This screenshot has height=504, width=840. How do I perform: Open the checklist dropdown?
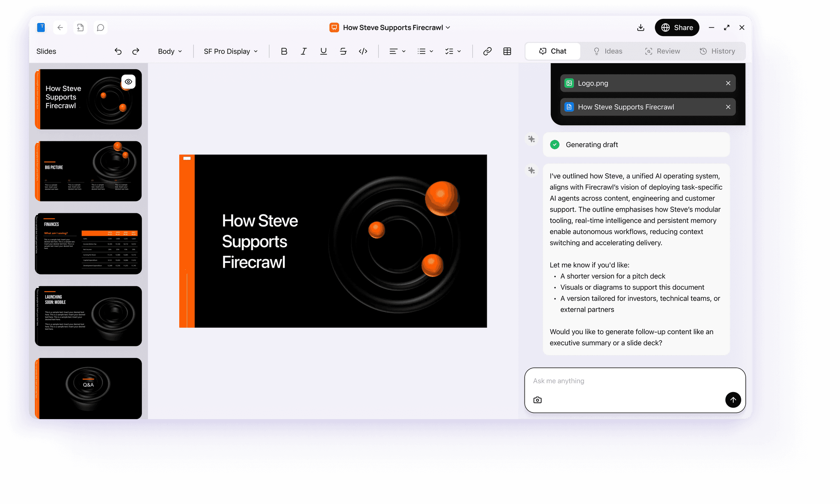point(453,51)
